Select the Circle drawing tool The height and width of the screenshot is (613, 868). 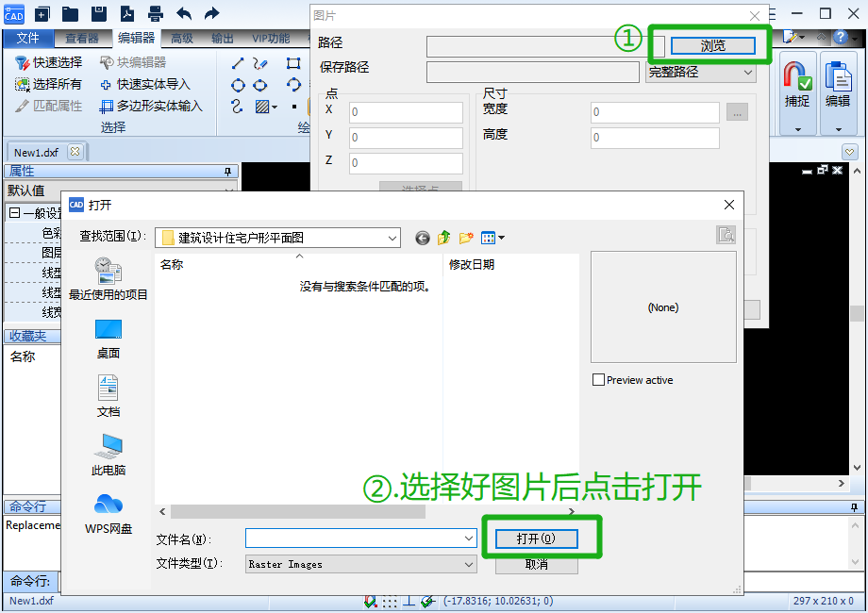point(238,85)
